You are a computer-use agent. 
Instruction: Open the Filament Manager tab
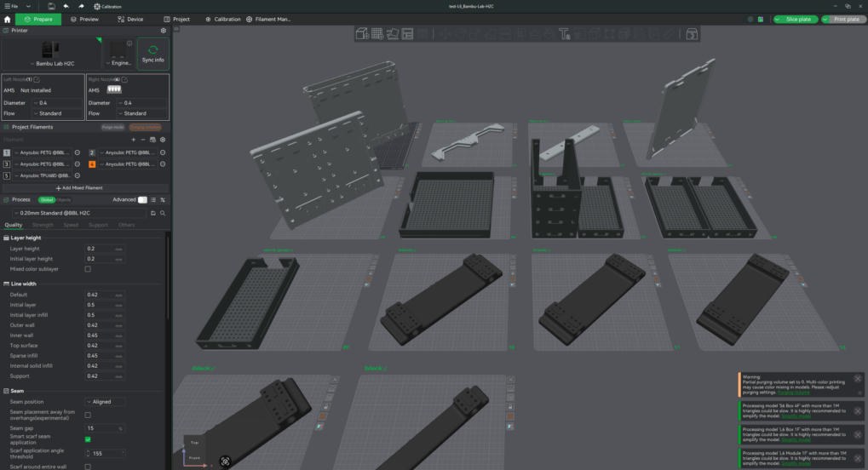coord(268,19)
